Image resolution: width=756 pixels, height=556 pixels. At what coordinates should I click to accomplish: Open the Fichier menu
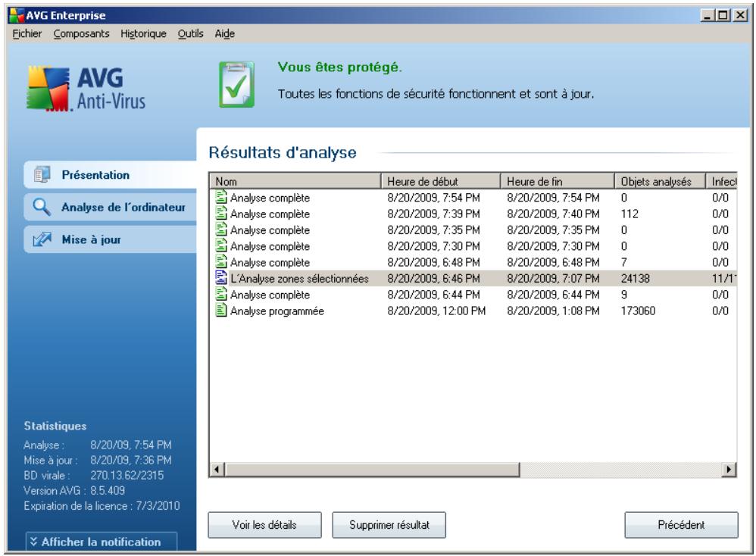click(x=27, y=34)
